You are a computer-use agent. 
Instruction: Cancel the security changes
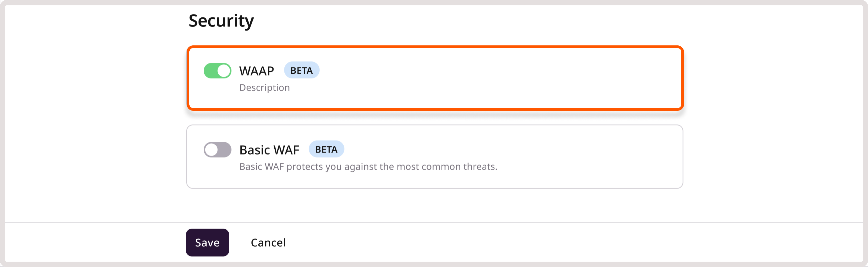[268, 242]
